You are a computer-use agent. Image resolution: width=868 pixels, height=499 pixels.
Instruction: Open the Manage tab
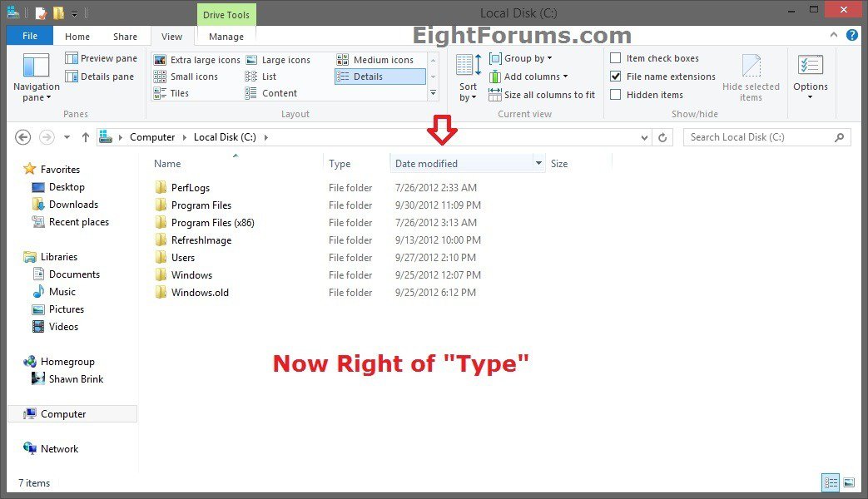click(226, 37)
